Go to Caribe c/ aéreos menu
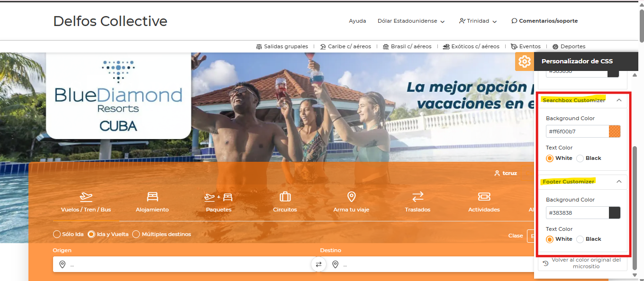 pos(345,46)
